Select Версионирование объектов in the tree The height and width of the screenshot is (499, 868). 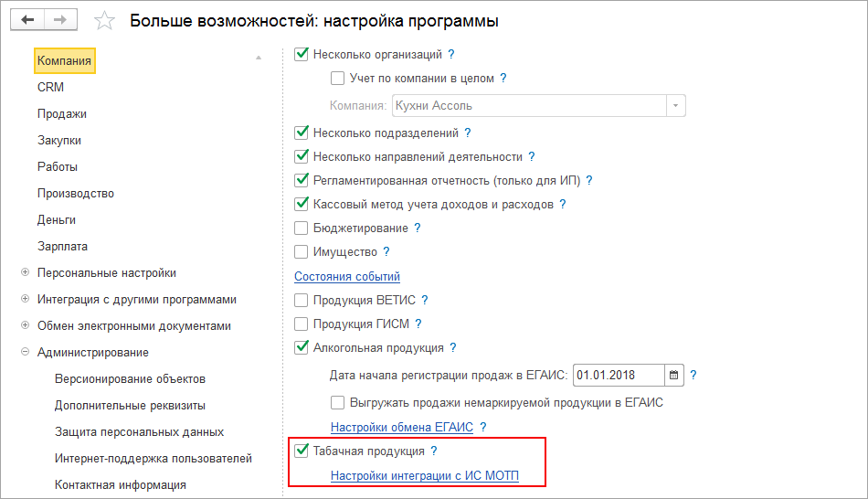[x=130, y=378]
